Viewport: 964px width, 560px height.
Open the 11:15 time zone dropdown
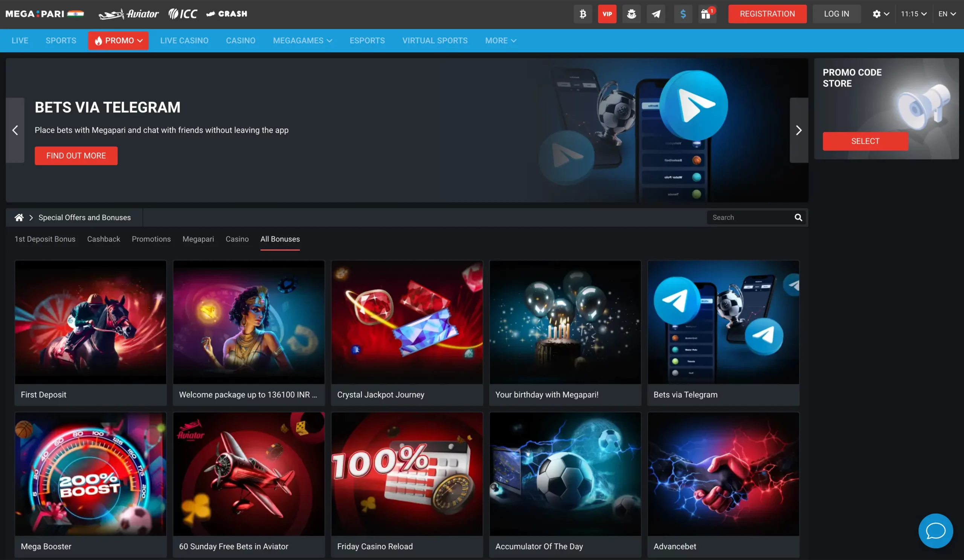point(914,14)
